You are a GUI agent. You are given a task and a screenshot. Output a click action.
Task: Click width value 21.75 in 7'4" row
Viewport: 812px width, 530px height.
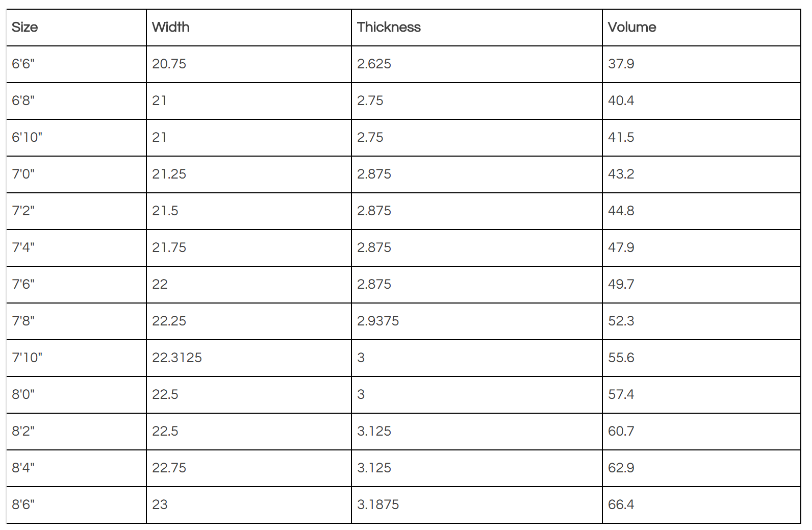click(169, 247)
